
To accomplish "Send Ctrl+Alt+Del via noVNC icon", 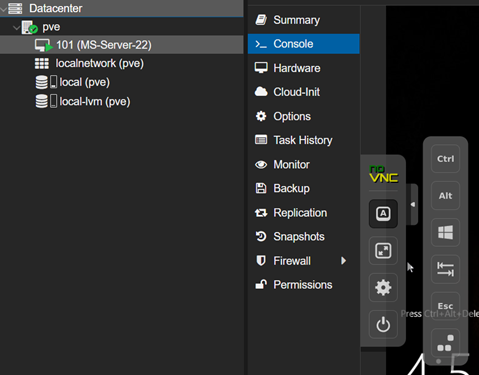I will [446, 343].
